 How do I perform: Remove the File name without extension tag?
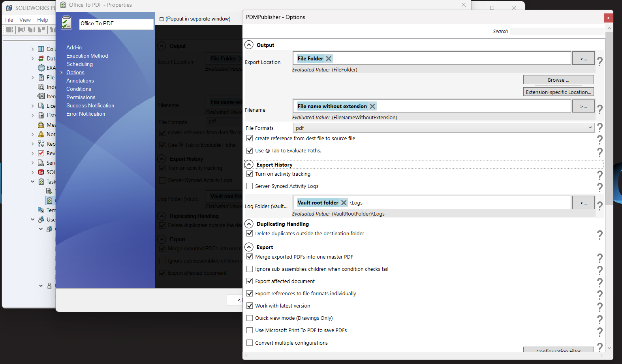372,106
